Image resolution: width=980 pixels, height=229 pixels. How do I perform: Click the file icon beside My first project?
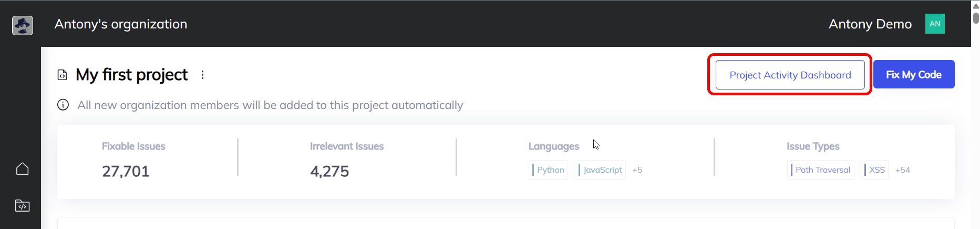(63, 75)
